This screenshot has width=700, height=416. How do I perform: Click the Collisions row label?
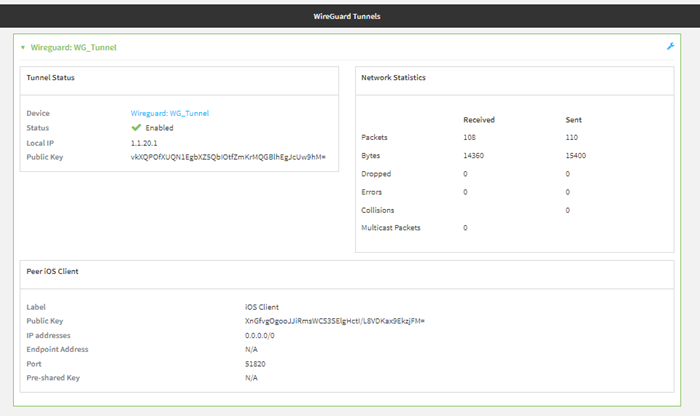(x=378, y=210)
